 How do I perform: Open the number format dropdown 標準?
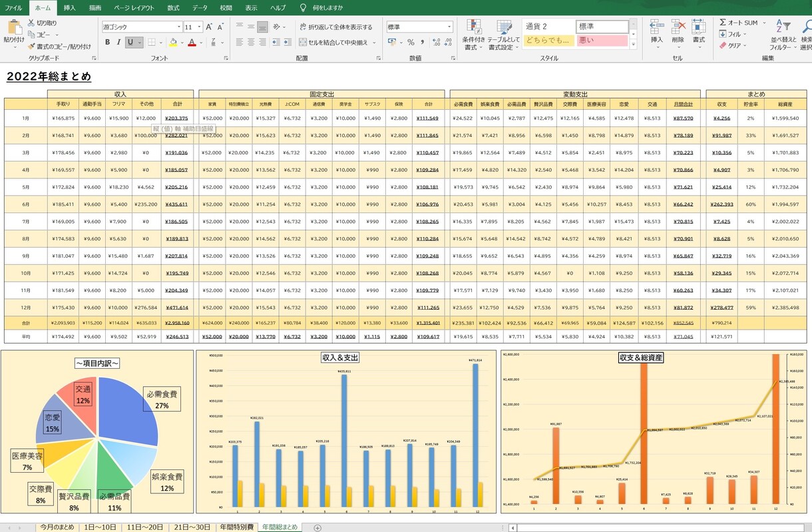(449, 27)
